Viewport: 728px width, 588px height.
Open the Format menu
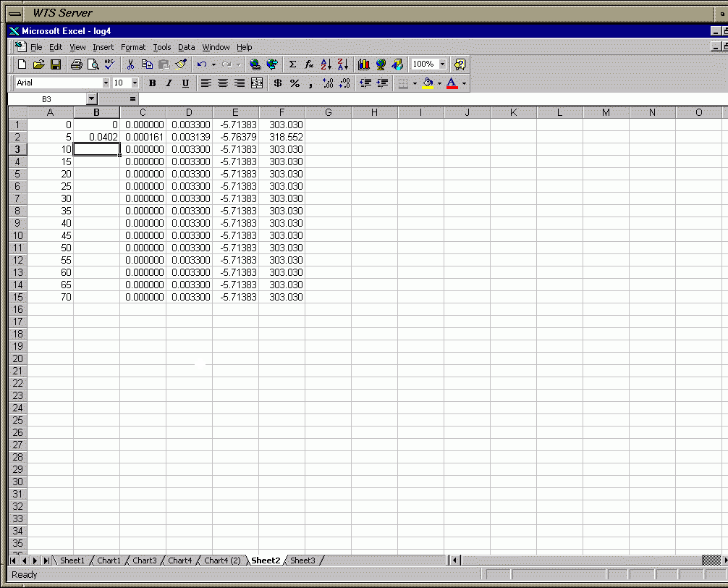point(133,47)
